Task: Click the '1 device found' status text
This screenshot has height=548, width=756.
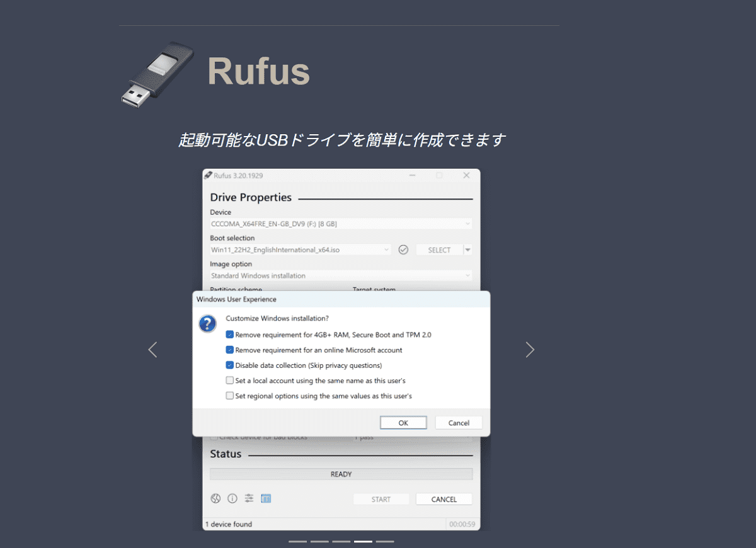Action: 228,524
